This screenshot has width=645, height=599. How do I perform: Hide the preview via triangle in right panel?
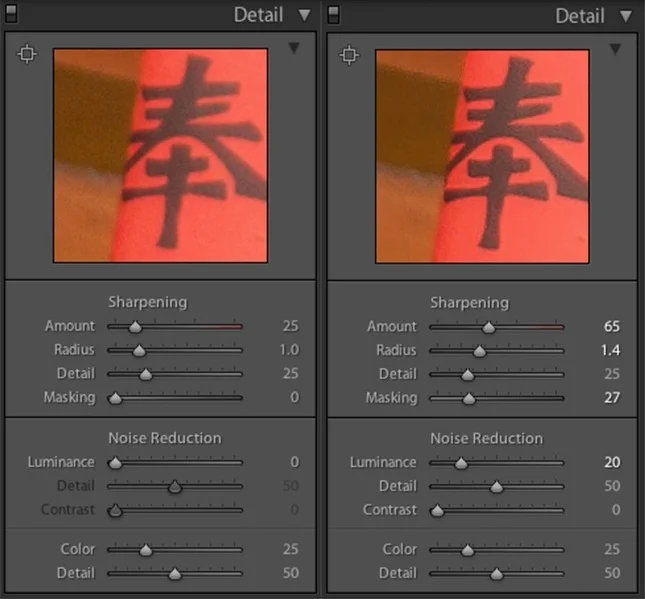click(x=615, y=49)
